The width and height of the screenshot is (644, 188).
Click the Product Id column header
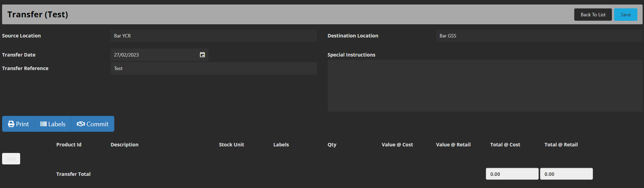click(69, 145)
